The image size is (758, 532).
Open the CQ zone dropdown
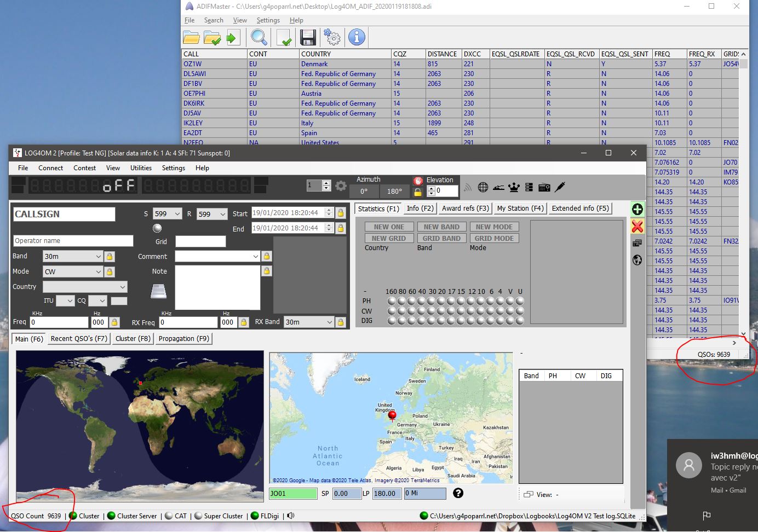(97, 300)
